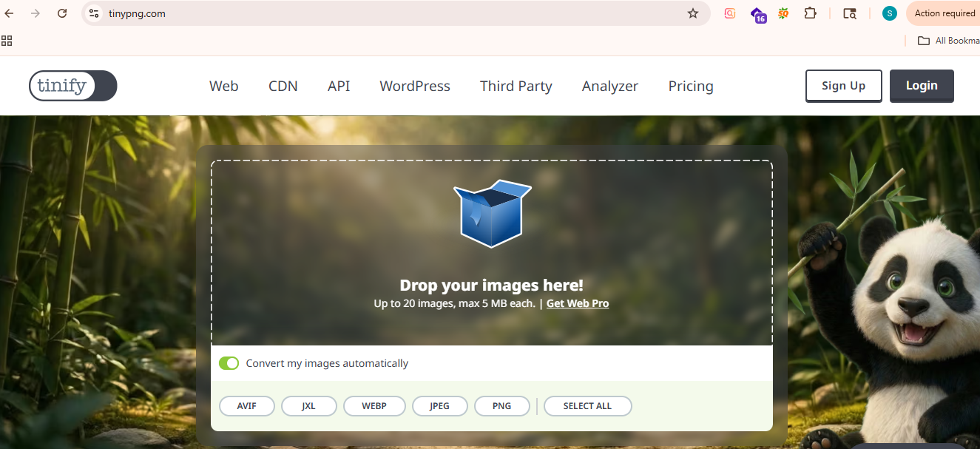
Task: Open the apps grid icon in bookmarks bar
Action: [x=7, y=41]
